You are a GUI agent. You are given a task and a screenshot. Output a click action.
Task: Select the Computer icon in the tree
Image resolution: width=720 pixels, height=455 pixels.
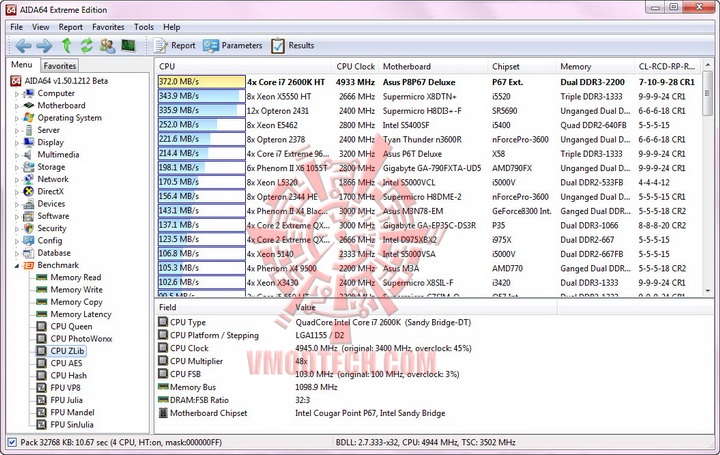tap(29, 93)
